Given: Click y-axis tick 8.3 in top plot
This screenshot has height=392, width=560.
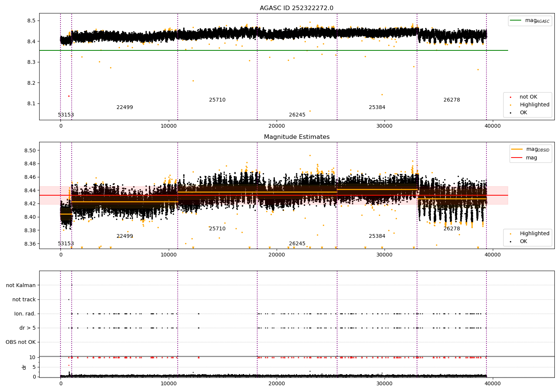Looking at the screenshot, I should [x=31, y=62].
